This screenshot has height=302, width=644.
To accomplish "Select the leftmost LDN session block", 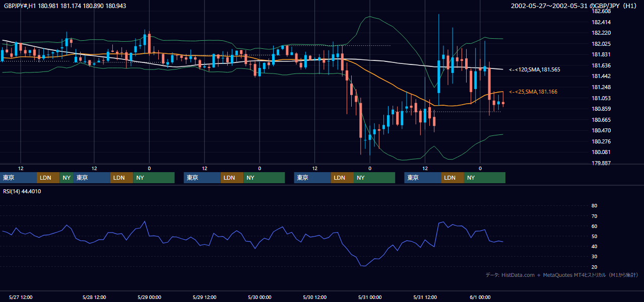I will coord(48,178).
